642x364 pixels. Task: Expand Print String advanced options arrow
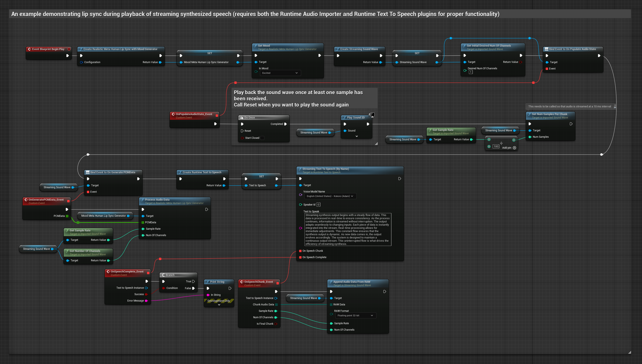[219, 305]
